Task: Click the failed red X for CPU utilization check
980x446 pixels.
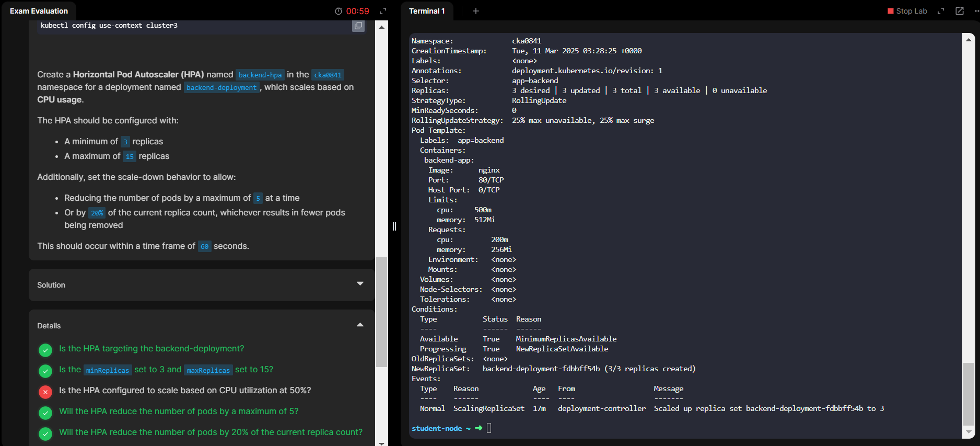Action: click(45, 392)
